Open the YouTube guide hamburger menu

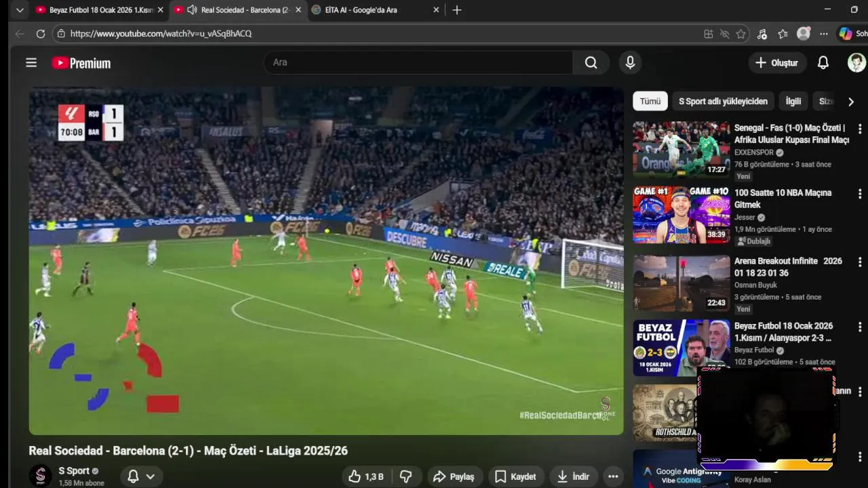coord(31,63)
